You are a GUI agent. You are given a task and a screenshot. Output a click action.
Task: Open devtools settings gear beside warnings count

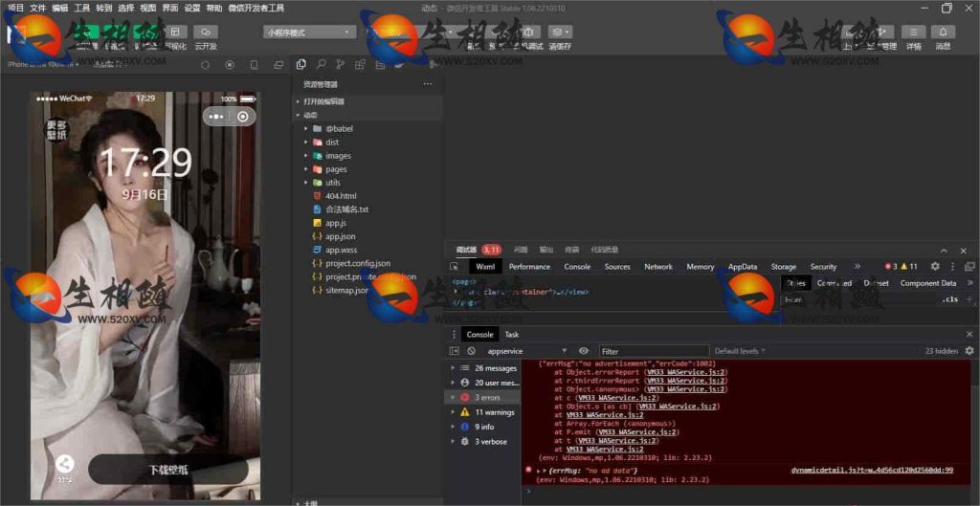click(x=935, y=266)
